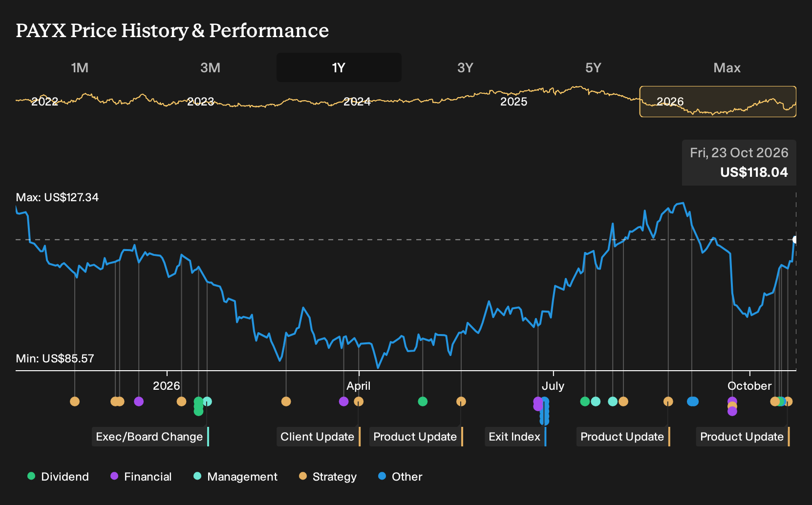Select the 1M time range tab
The height and width of the screenshot is (505, 812).
(x=80, y=67)
